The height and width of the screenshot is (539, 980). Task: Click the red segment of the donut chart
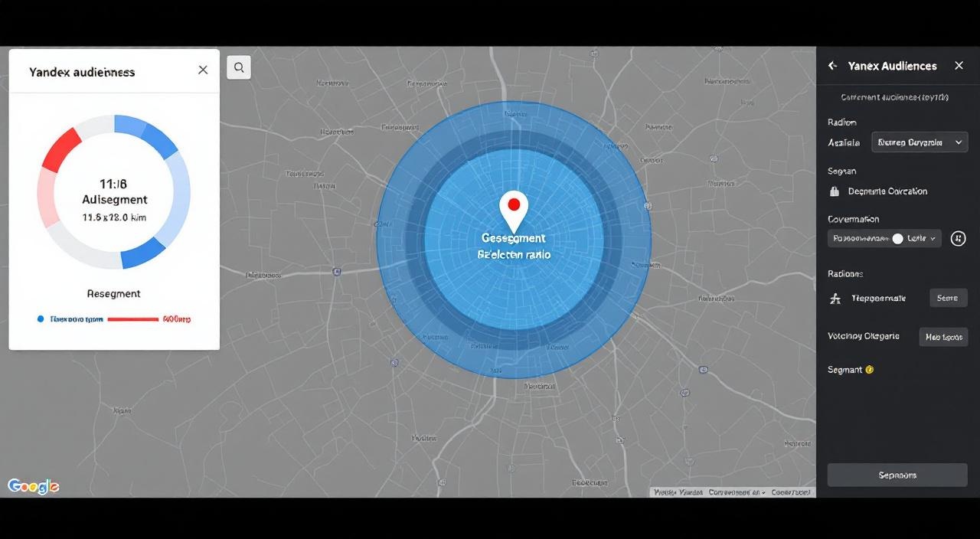click(x=61, y=150)
